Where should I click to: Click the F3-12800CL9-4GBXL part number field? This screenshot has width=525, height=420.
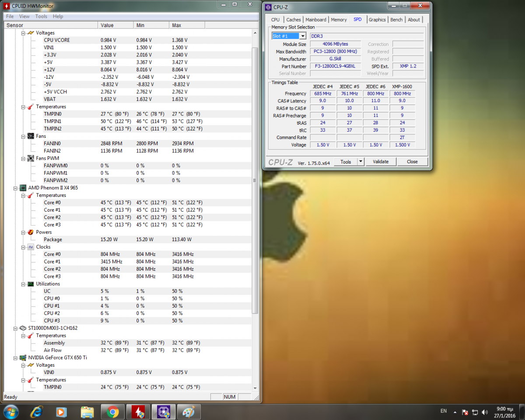(336, 66)
